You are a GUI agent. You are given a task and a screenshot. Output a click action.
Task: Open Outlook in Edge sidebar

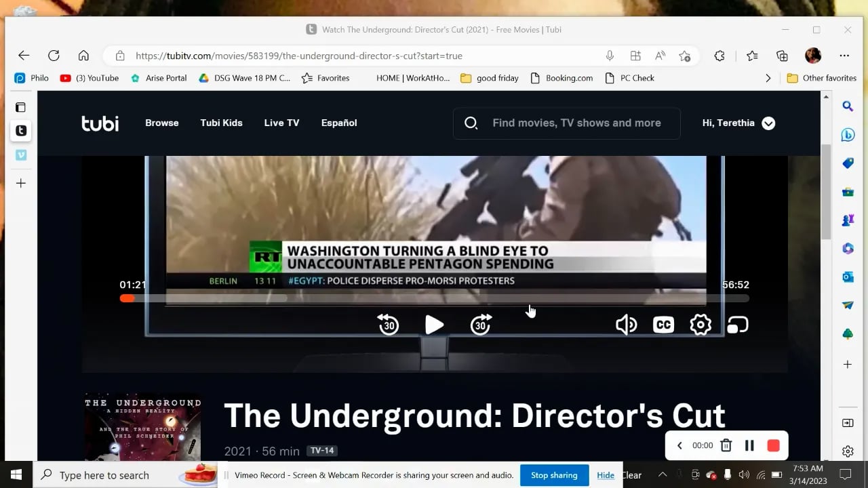point(848,277)
